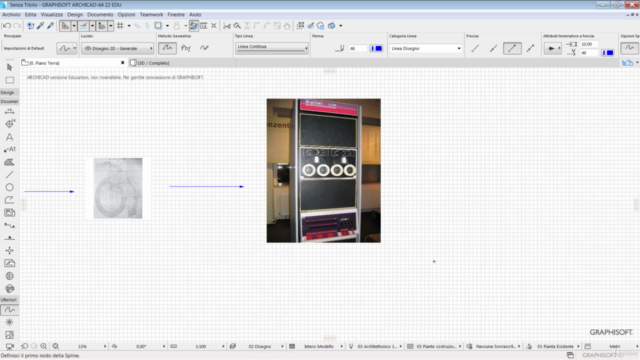Open the Archivio menu
The width and height of the screenshot is (640, 360).
pyautogui.click(x=11, y=14)
